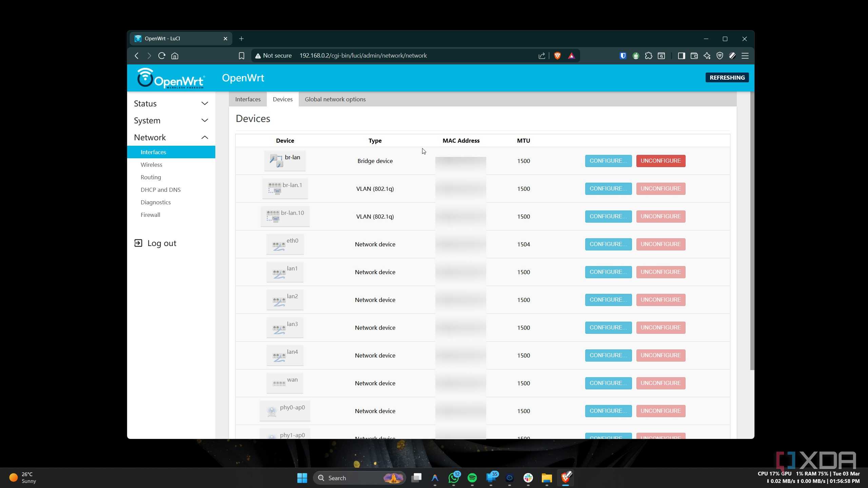Unconfigure the lan2 device
The image size is (868, 488).
click(660, 300)
